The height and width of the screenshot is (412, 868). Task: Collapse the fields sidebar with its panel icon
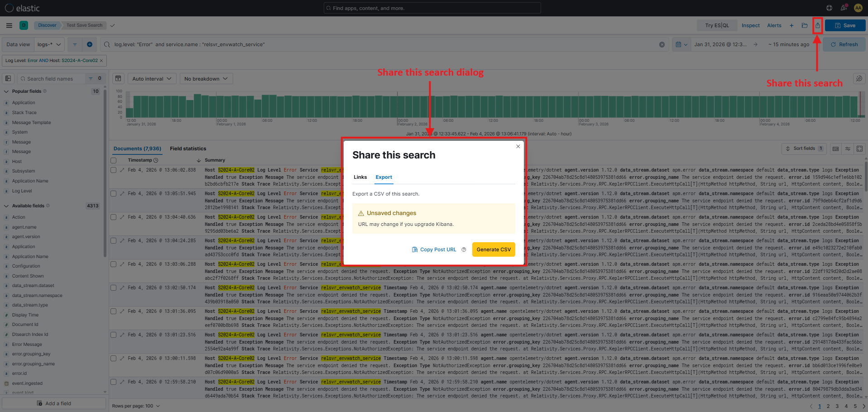8,78
